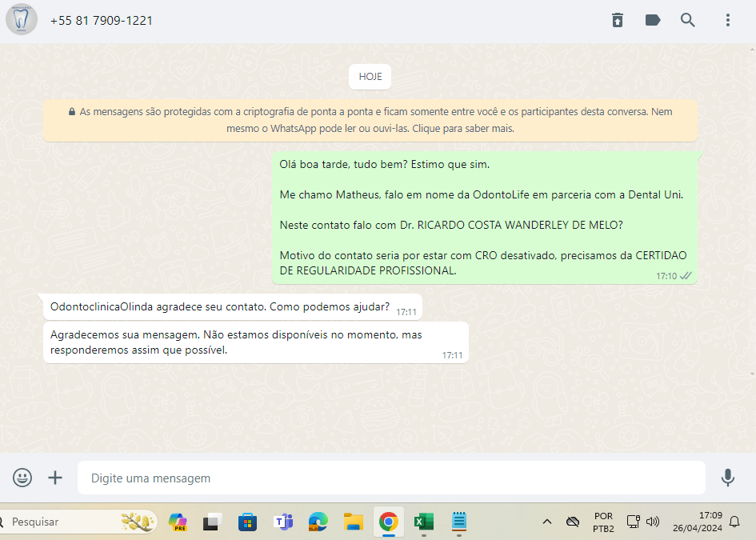Open Excel from the taskbar

(x=423, y=522)
